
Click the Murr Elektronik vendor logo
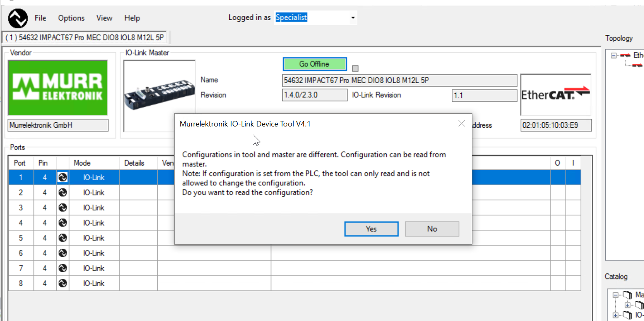[x=58, y=88]
